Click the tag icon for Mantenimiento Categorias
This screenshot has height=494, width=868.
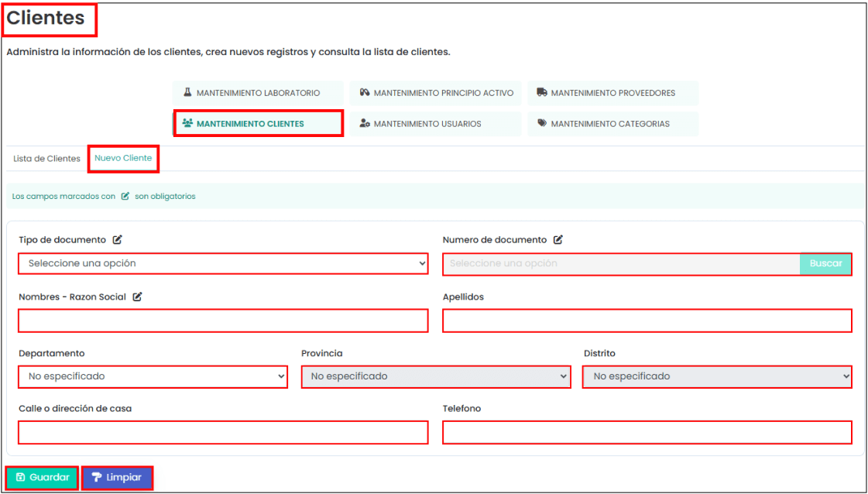(542, 123)
